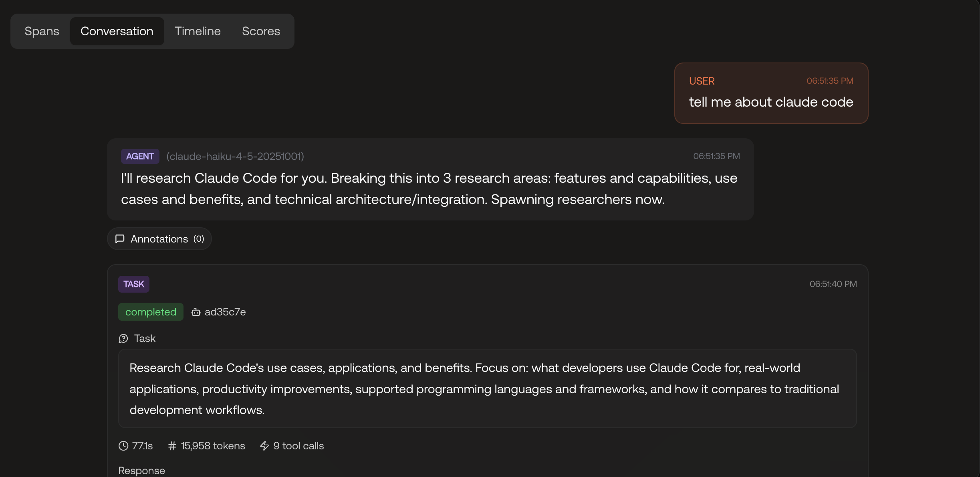Select the user message bubble saying tell me about claude code
The width and height of the screenshot is (980, 477).
click(x=771, y=102)
